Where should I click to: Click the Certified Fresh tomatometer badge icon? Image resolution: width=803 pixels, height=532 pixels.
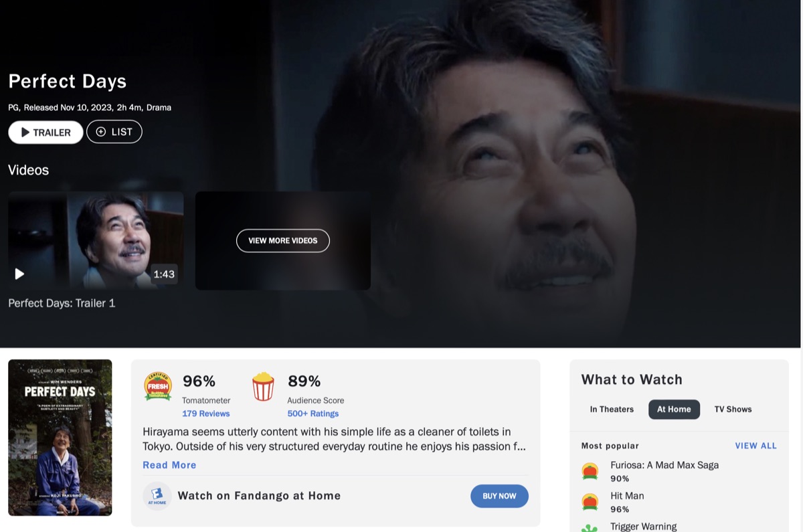[x=158, y=387]
